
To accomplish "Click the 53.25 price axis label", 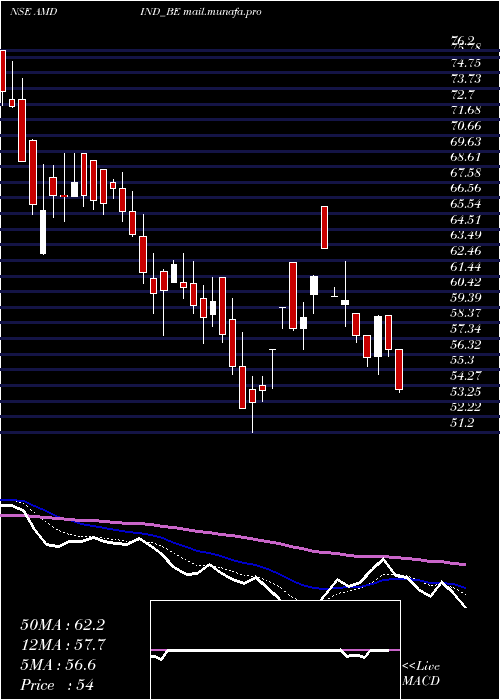I will tap(466, 392).
